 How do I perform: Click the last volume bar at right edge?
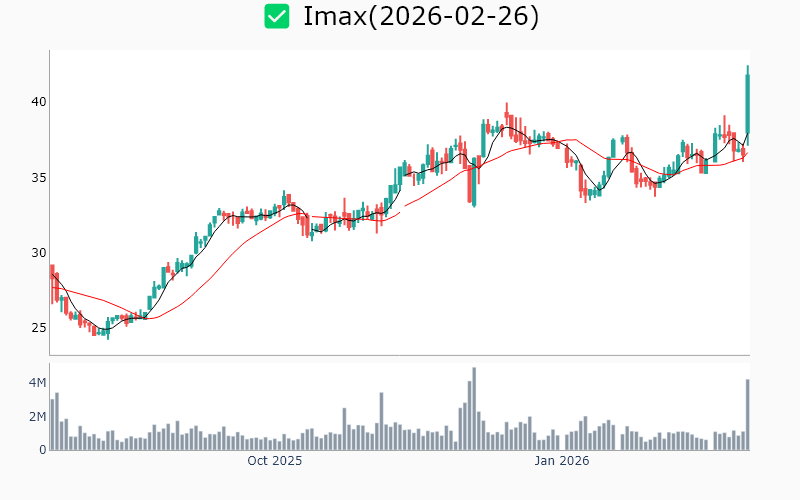pyautogui.click(x=747, y=414)
